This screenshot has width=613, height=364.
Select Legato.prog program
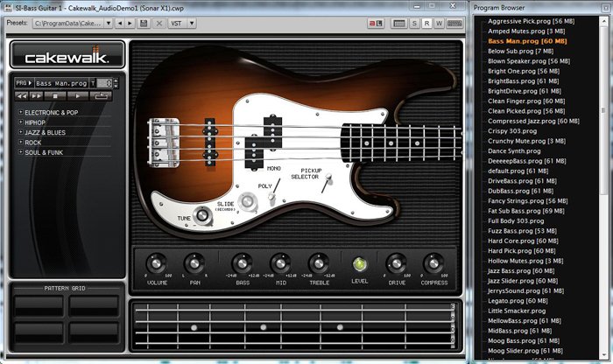(x=518, y=301)
